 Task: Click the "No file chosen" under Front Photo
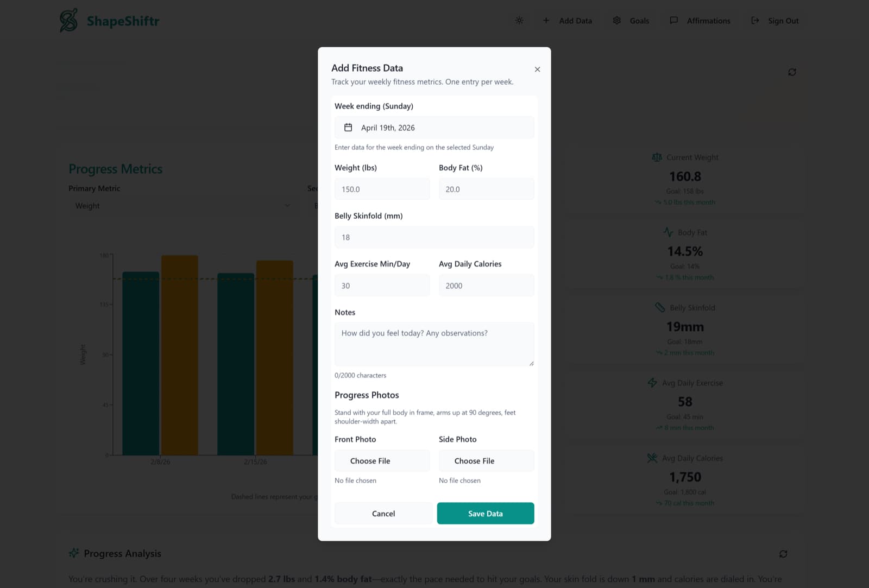click(x=356, y=480)
